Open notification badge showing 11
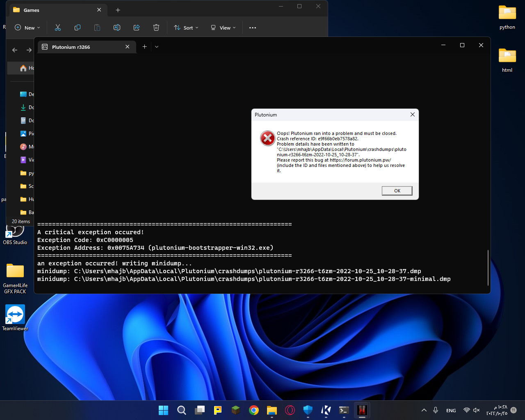Screen dimensions: 525x420 (514, 410)
